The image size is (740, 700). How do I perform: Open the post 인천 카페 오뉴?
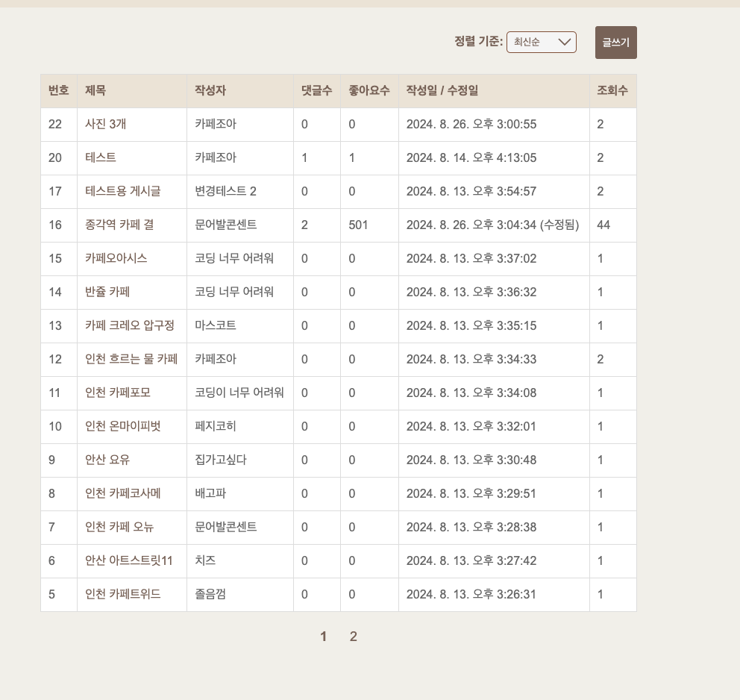click(x=119, y=527)
